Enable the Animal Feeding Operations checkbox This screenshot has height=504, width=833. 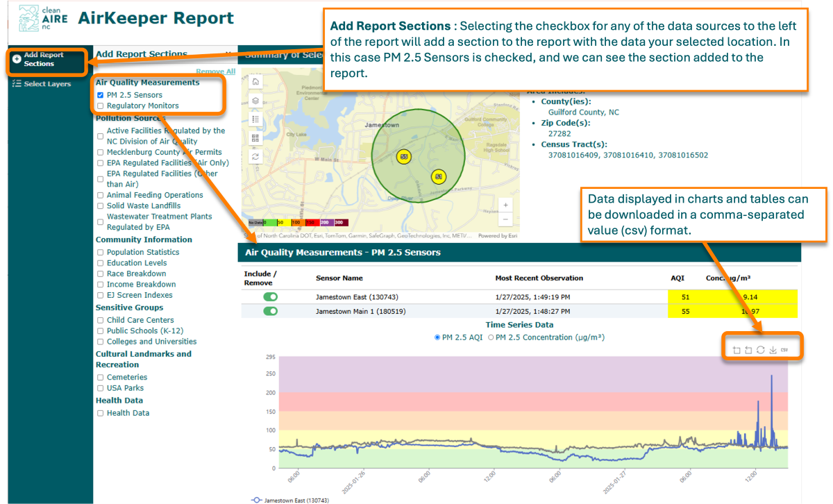[x=101, y=196]
